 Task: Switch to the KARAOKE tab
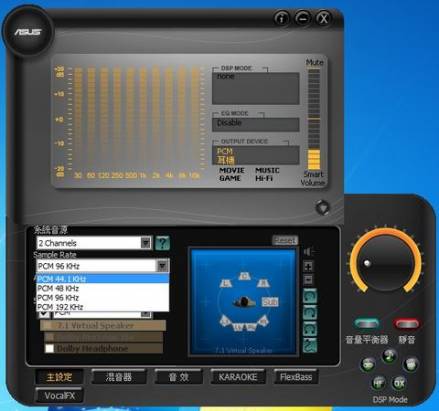click(x=238, y=377)
